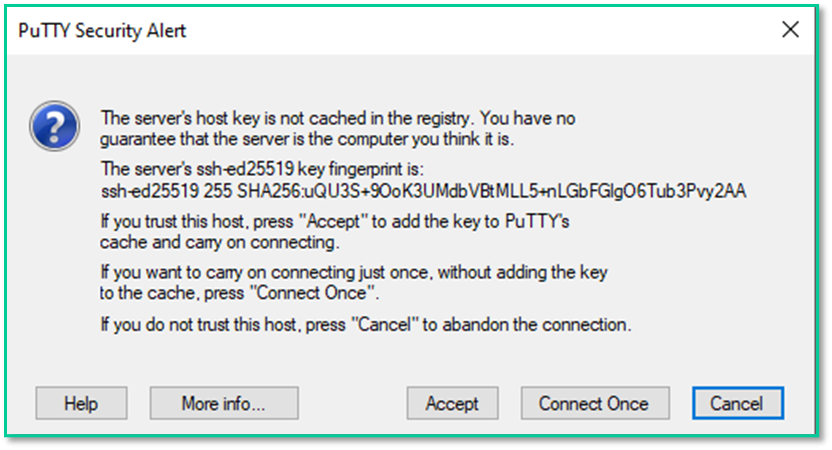Choose Connect Once without caching the key

[593, 404]
